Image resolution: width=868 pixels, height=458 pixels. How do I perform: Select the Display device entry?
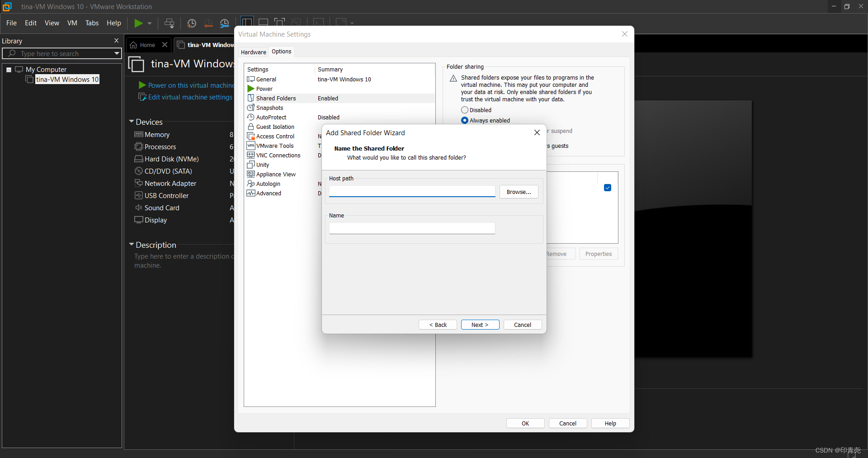coord(156,220)
